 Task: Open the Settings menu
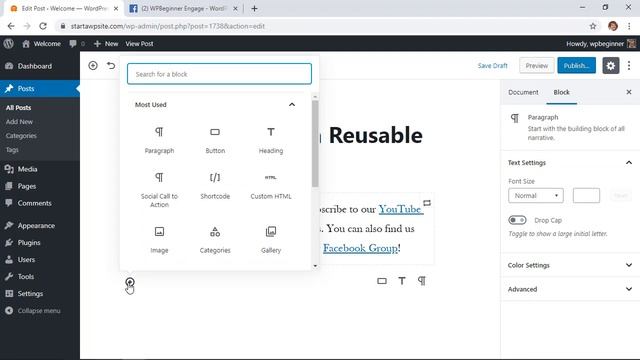coord(30,293)
